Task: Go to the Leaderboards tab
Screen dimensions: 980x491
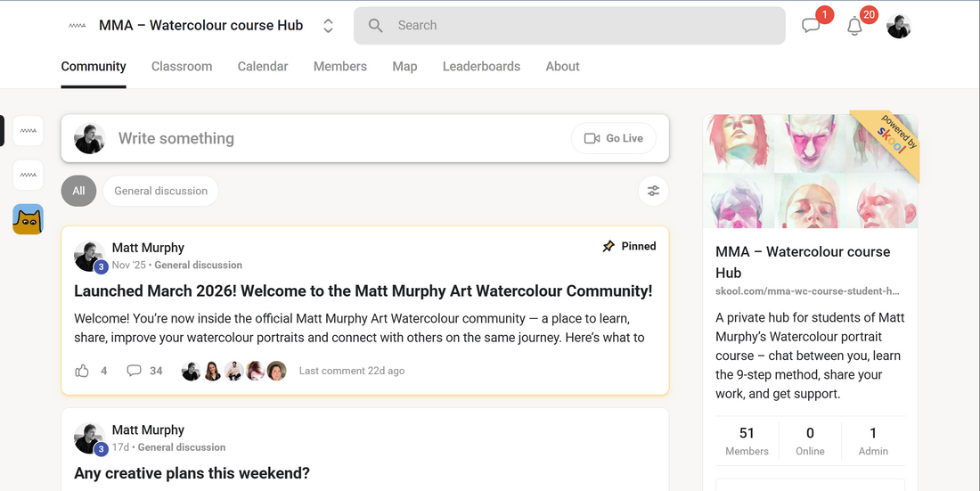Action: click(x=481, y=66)
